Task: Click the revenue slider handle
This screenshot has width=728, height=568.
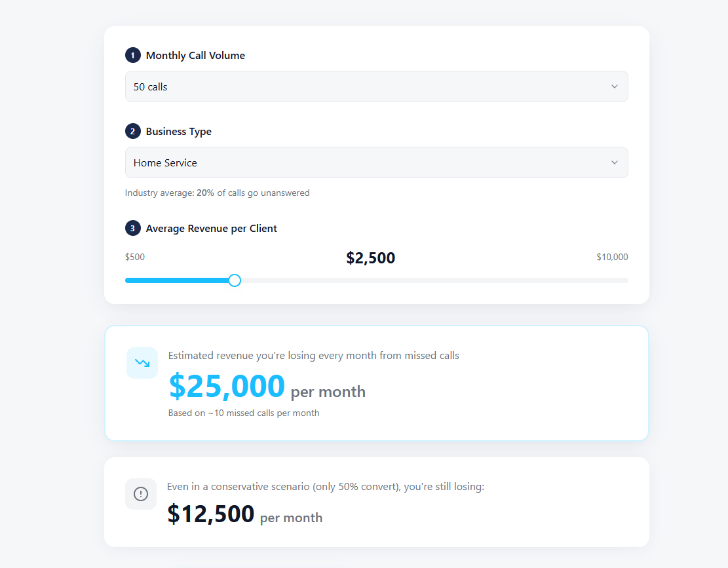Action: (x=235, y=280)
